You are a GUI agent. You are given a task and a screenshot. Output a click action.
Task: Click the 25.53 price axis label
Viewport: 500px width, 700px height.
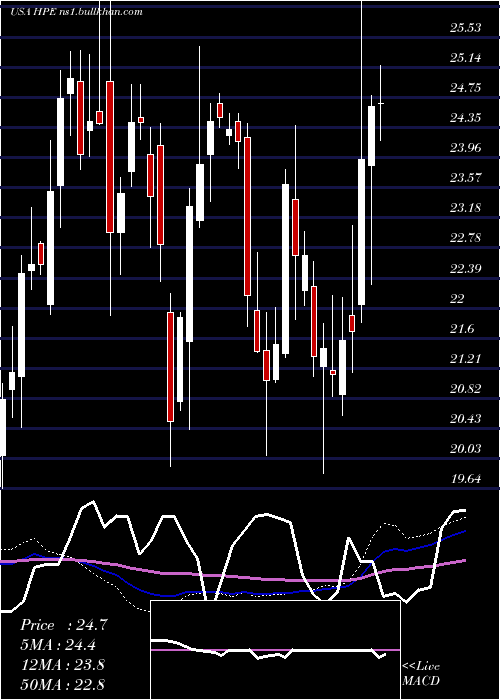point(466,28)
